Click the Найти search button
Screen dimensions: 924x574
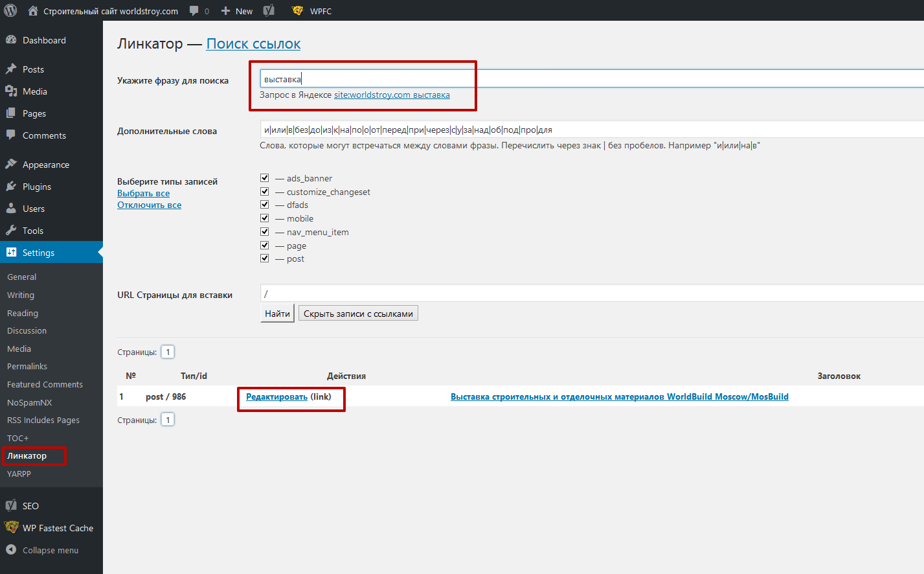(277, 314)
